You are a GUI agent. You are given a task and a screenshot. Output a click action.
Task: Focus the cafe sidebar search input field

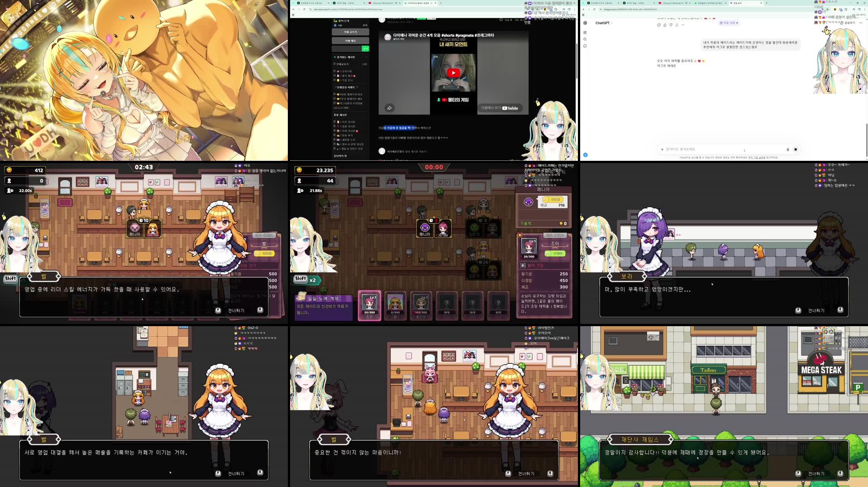(347, 48)
